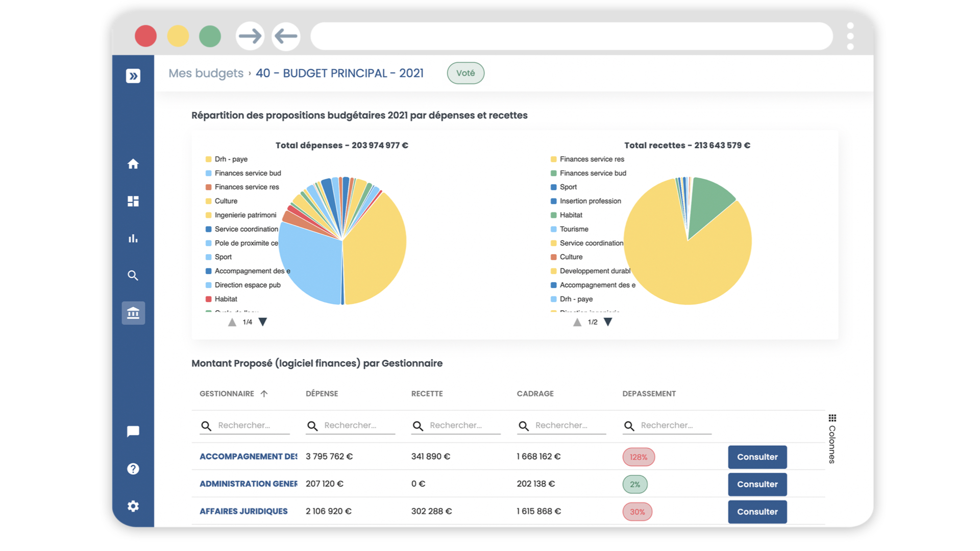
Task: Open the messages chat icon in sidebar
Action: (x=133, y=431)
